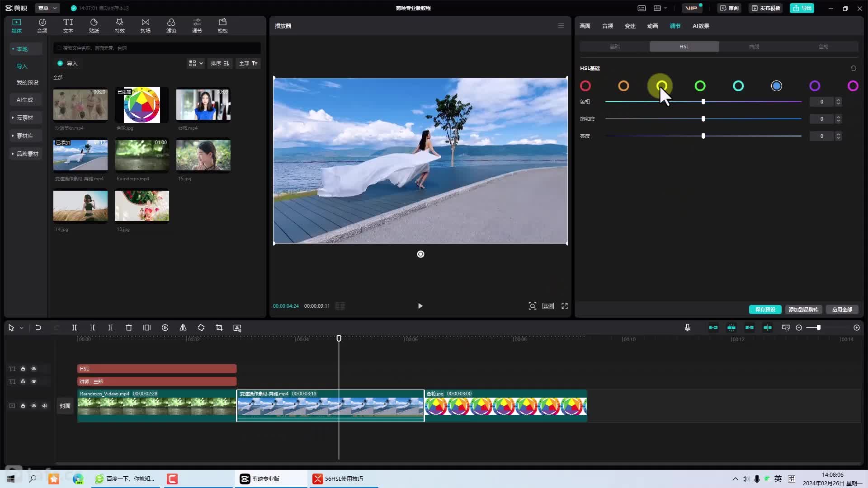Click the rotate icon in timeline toolbar
Screen dimensions: 868x488
(x=201, y=328)
